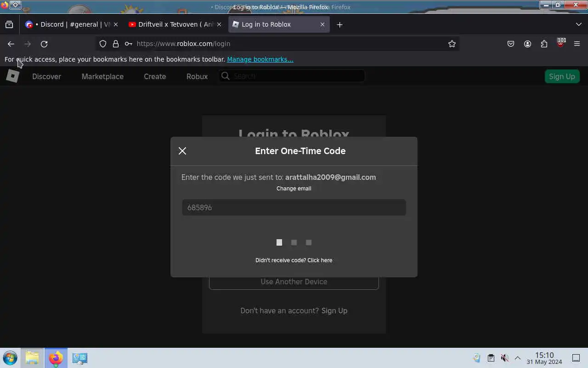The image size is (588, 368).
Task: Expand the list all tabs chevron
Action: coord(578,24)
